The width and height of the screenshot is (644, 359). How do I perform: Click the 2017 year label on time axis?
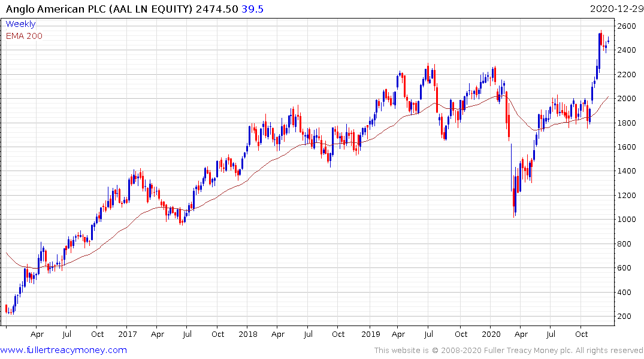(128, 334)
